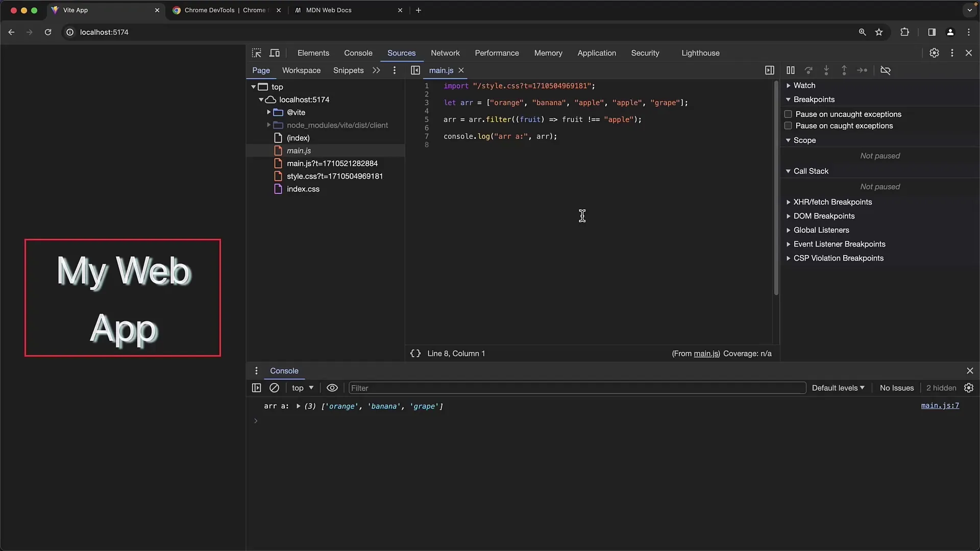The height and width of the screenshot is (551, 980).
Task: Activate the inspect element picker icon
Action: coord(256,53)
